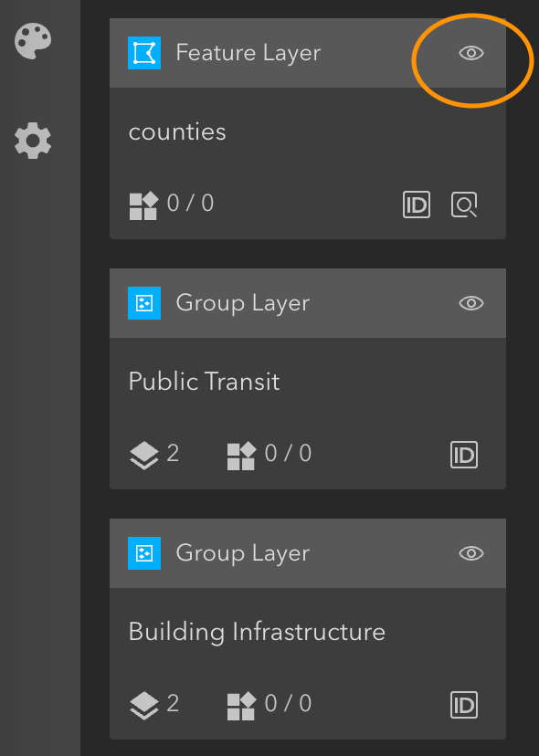This screenshot has height=756, width=539.
Task: Open the settings gear in sidebar
Action: (33, 141)
